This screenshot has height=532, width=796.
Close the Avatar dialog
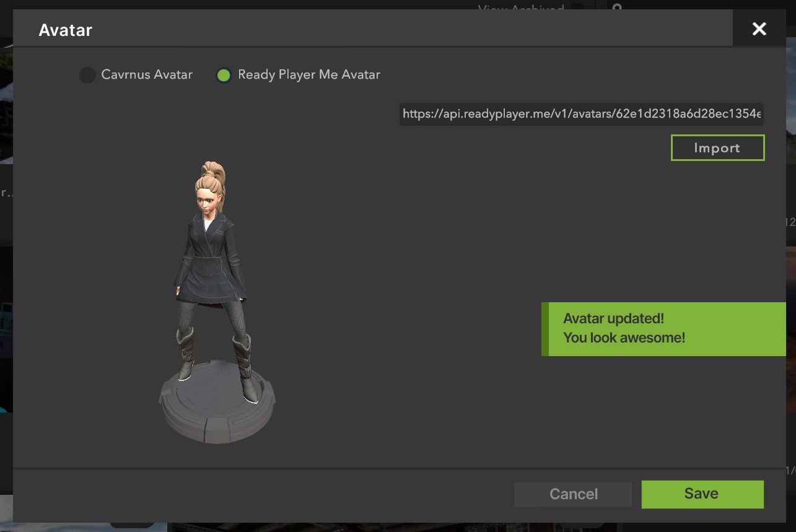click(x=759, y=28)
